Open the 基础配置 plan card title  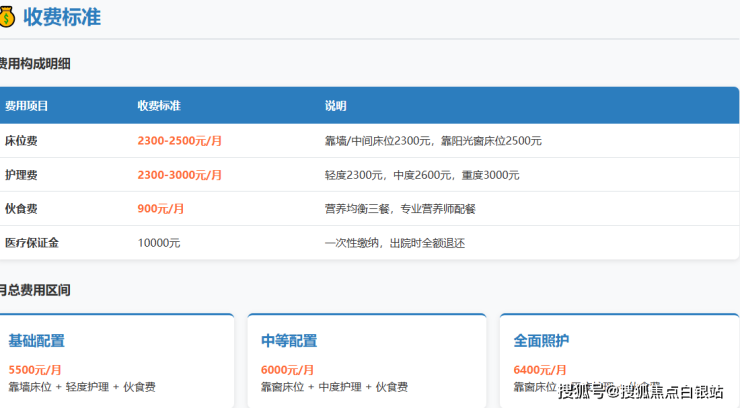click(x=36, y=341)
